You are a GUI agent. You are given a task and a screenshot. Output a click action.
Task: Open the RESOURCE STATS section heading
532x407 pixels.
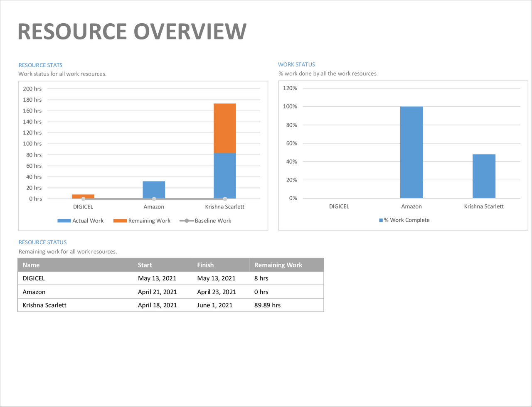click(40, 65)
